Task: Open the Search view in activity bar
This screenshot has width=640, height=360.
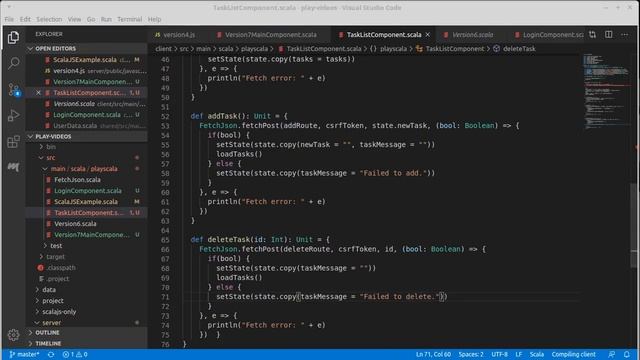Action: click(x=13, y=63)
